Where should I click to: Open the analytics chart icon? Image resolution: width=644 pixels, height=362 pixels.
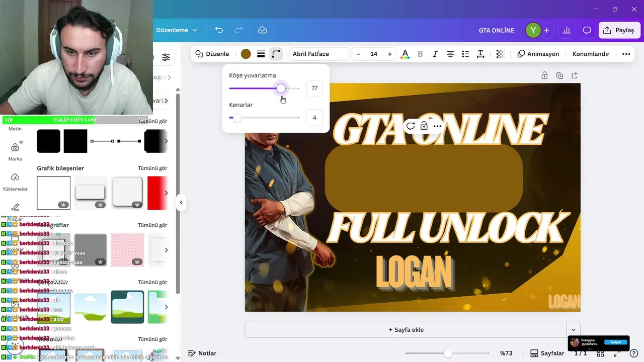click(x=567, y=30)
